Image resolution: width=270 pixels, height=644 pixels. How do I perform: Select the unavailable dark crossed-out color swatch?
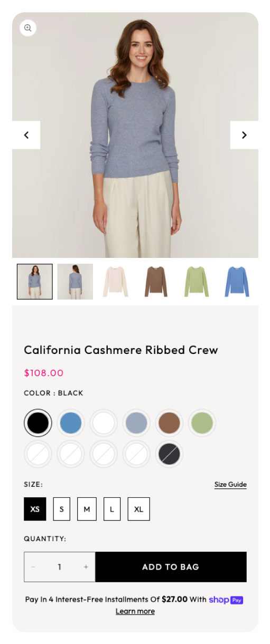(x=170, y=454)
